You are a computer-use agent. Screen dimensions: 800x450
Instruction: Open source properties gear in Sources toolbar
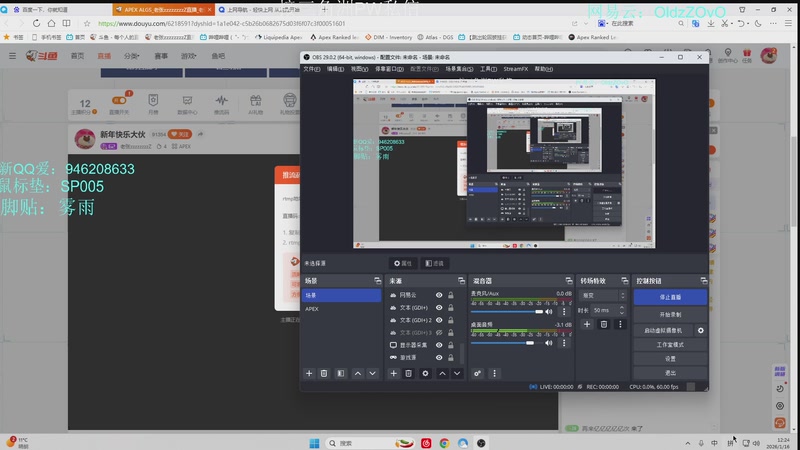(425, 373)
